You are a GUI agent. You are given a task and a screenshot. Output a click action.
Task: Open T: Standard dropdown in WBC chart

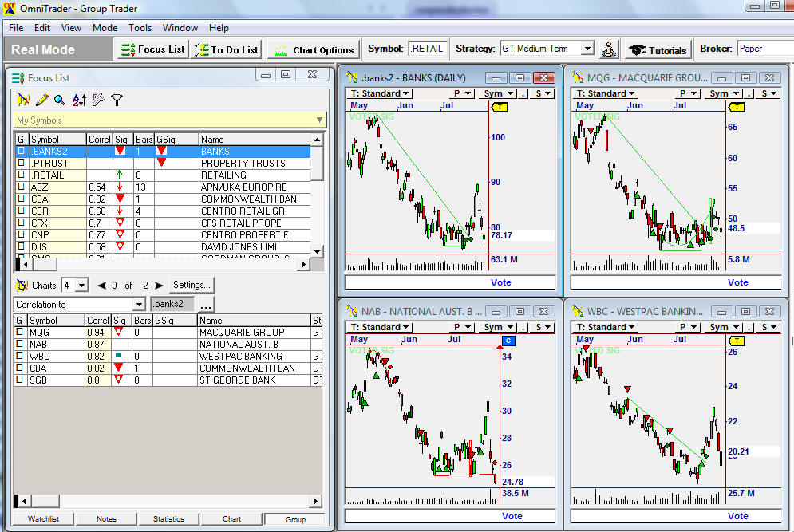[x=606, y=328]
